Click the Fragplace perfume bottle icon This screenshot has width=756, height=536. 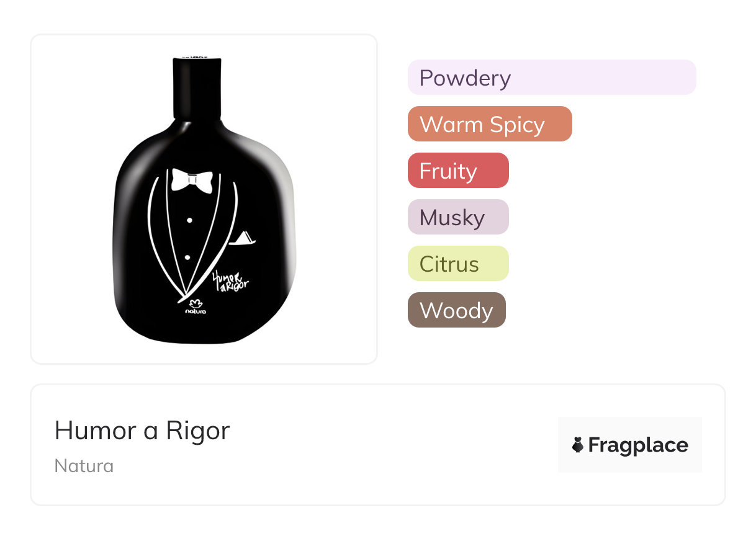(x=578, y=445)
